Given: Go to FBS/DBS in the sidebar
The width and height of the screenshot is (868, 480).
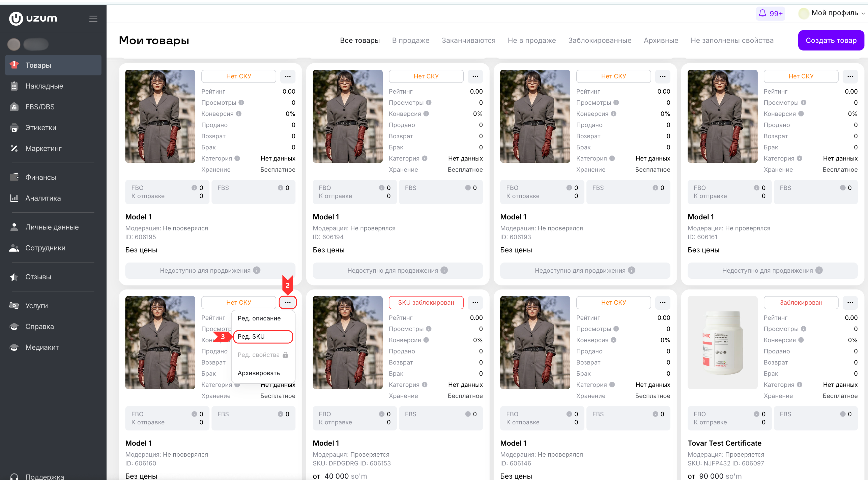Looking at the screenshot, I should [53, 107].
